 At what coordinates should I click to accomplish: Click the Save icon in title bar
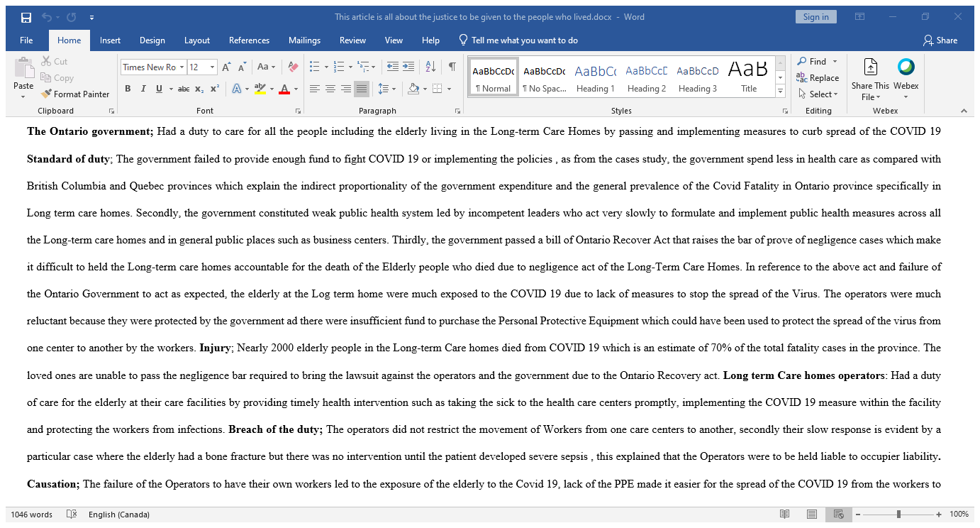(26, 17)
